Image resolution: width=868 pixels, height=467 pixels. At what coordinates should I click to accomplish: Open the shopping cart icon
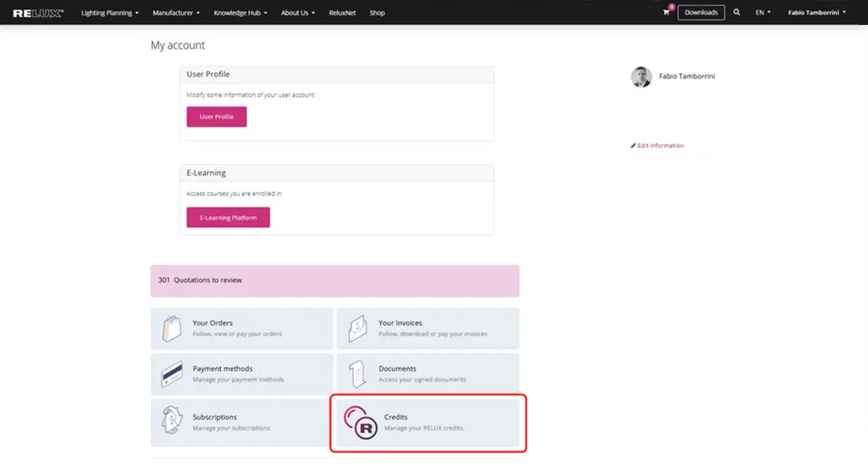pyautogui.click(x=666, y=12)
